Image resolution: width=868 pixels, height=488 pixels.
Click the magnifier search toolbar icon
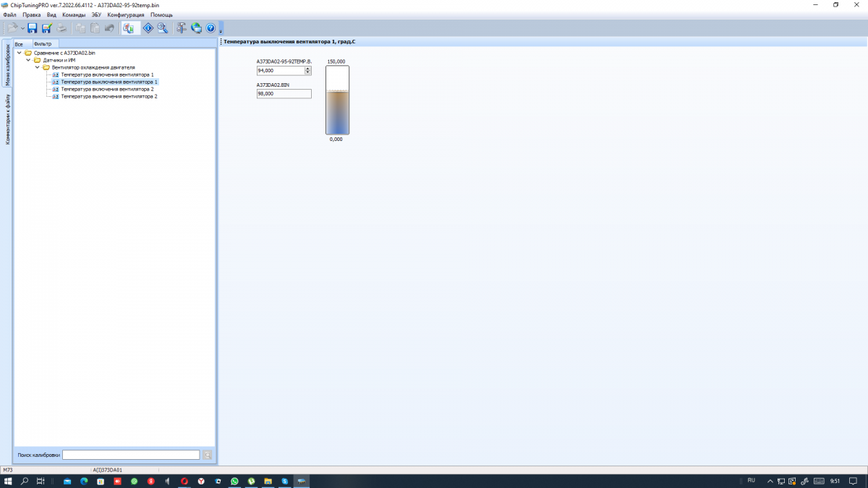[163, 28]
